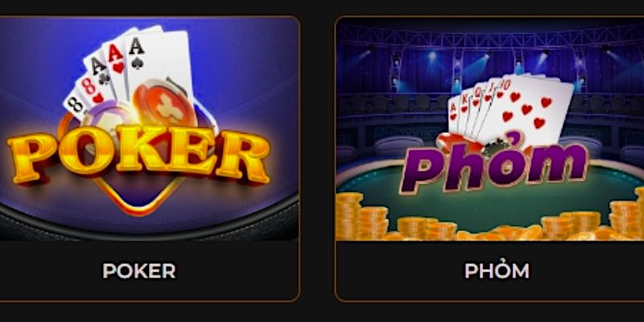
Task: Click the purple Phỏm logo text
Action: 494,165
